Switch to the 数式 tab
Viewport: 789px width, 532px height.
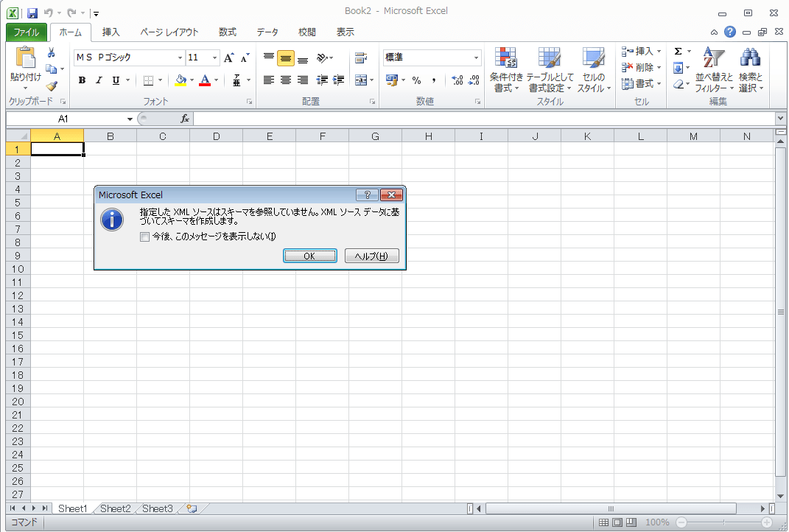point(228,32)
